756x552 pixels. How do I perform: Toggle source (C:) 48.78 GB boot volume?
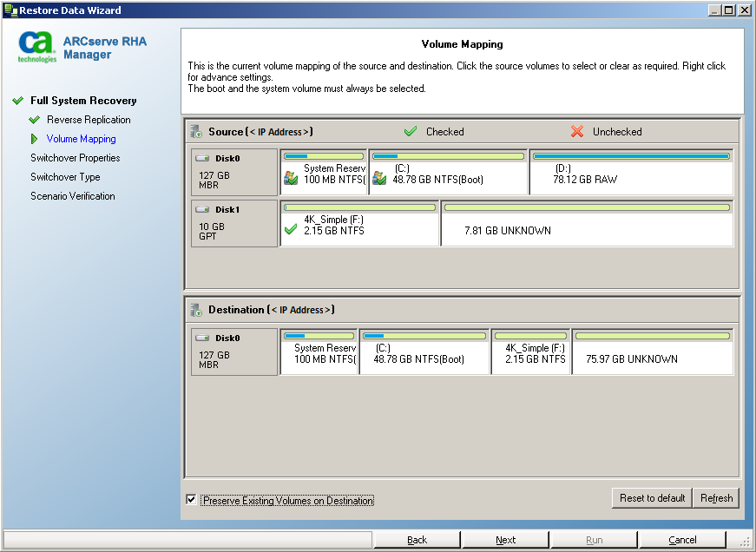click(x=379, y=178)
